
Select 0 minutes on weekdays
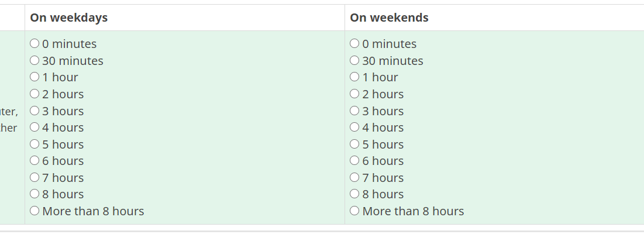(x=35, y=44)
